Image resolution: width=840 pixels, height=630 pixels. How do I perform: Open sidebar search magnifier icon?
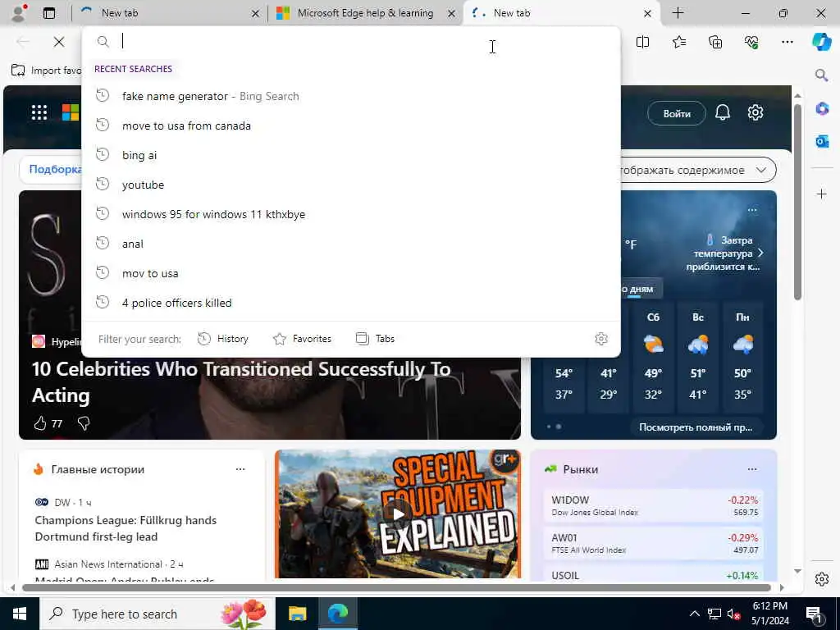coord(821,75)
